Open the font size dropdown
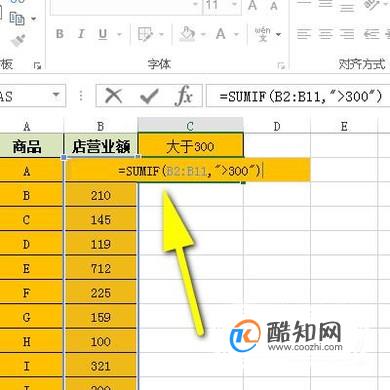The width and height of the screenshot is (390, 390). [x=234, y=5]
